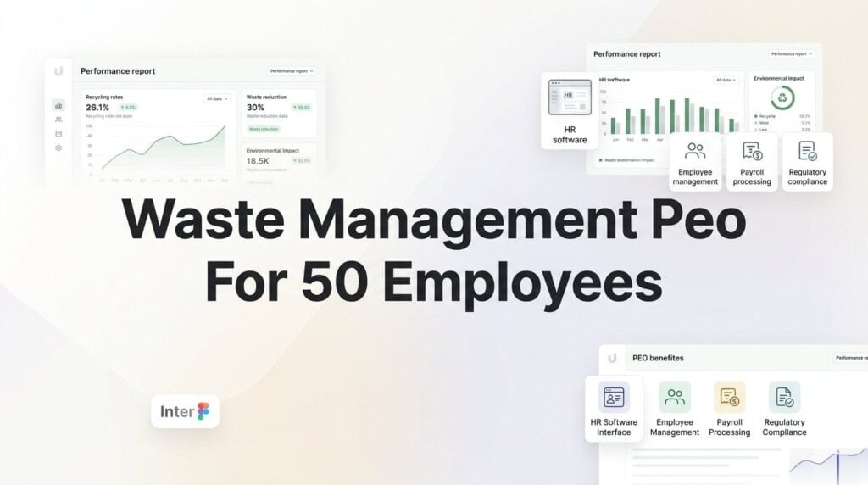Click the HR software bar chart
The image size is (868, 485).
671,115
